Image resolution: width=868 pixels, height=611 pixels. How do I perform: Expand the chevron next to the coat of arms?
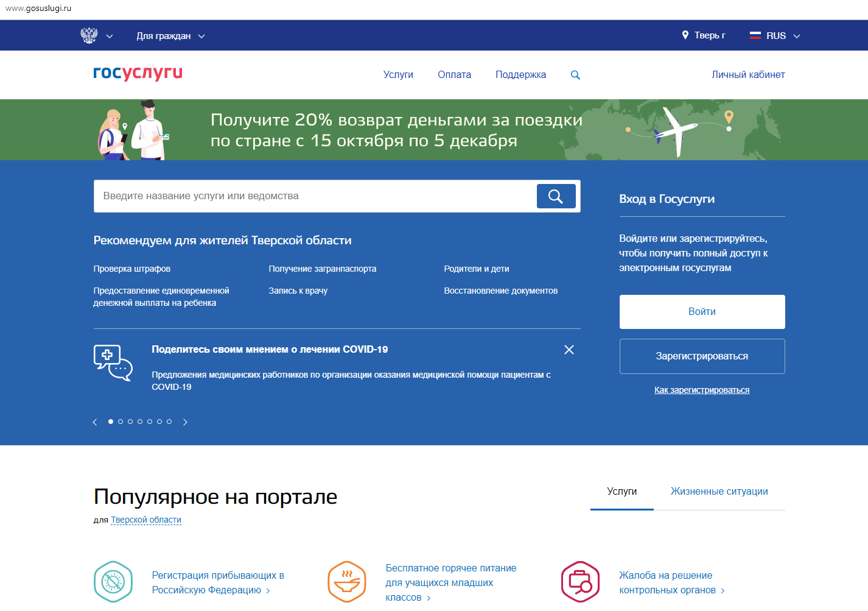[x=110, y=36]
